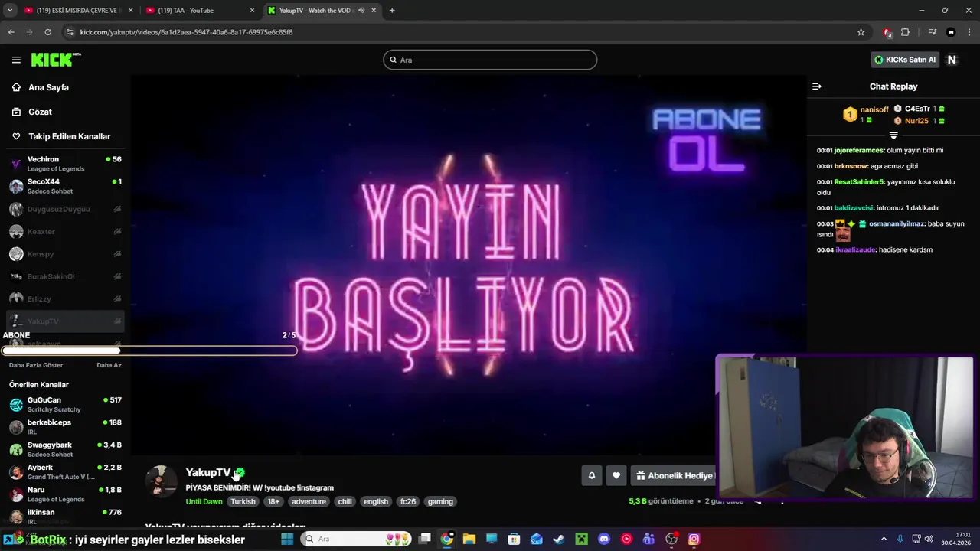Open Gözat in the sidebar

(x=40, y=112)
